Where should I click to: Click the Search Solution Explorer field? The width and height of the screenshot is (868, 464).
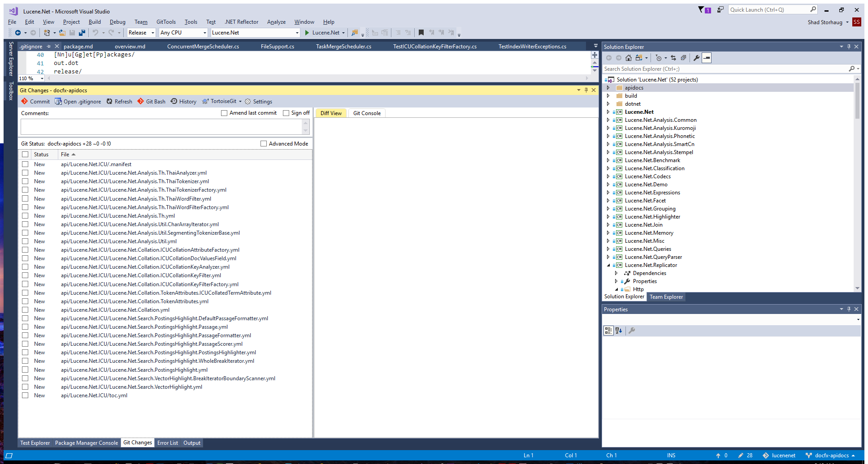click(725, 69)
